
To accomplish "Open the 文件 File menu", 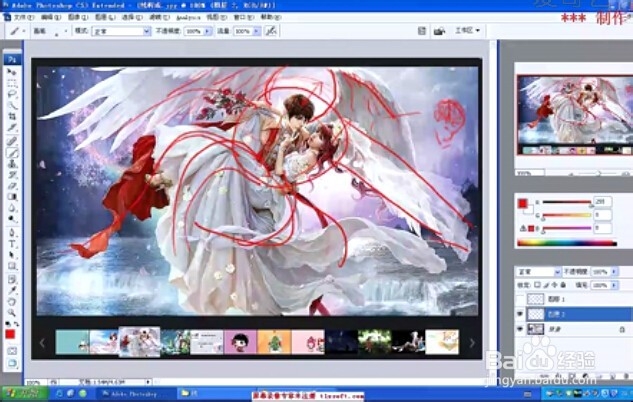I will [x=23, y=17].
